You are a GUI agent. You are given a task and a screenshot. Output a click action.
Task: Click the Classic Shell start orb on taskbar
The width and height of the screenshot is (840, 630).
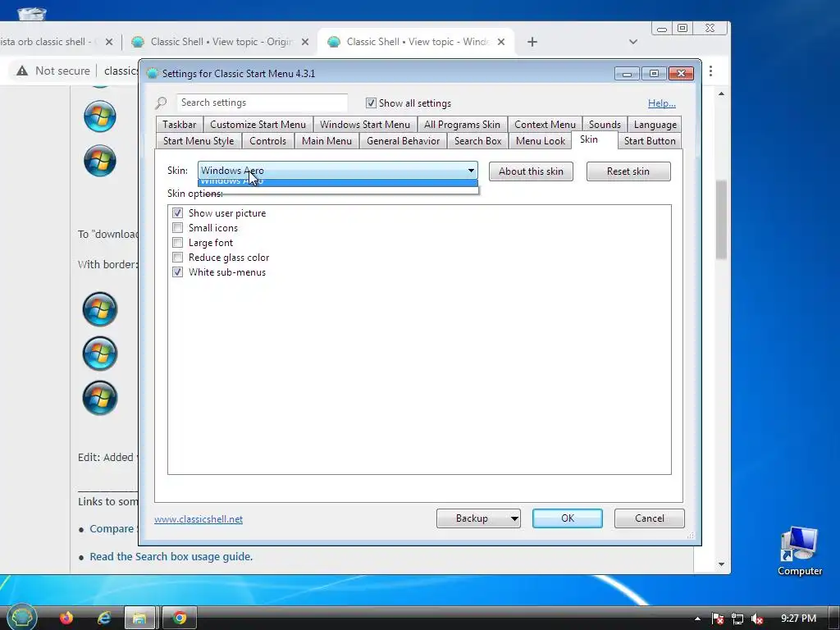click(x=21, y=617)
